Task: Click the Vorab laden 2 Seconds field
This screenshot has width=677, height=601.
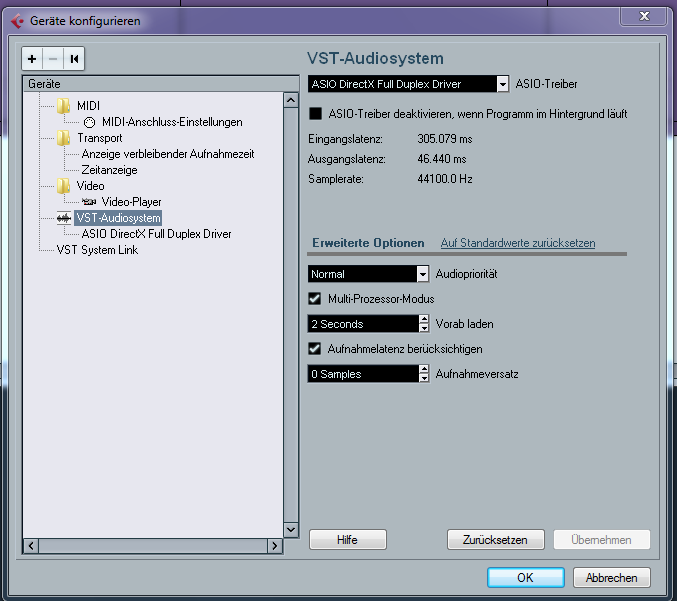Action: (x=363, y=324)
